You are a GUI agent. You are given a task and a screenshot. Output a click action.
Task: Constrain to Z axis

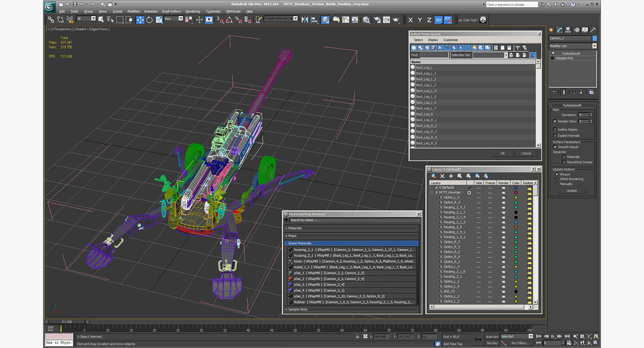tap(429, 20)
